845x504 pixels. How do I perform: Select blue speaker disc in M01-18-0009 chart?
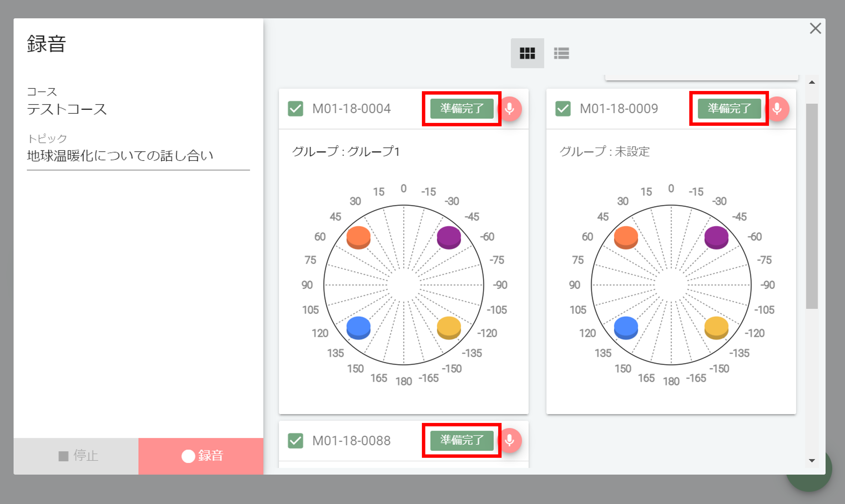tap(626, 327)
